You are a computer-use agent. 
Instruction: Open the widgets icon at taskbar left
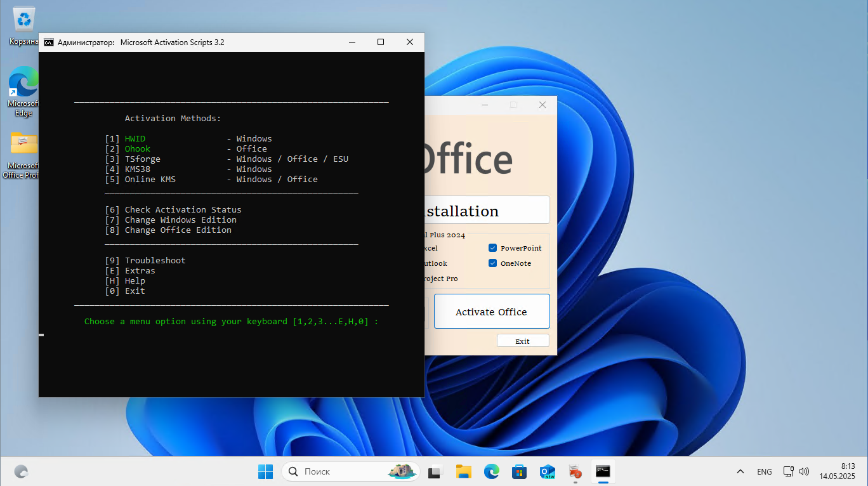tap(21, 471)
